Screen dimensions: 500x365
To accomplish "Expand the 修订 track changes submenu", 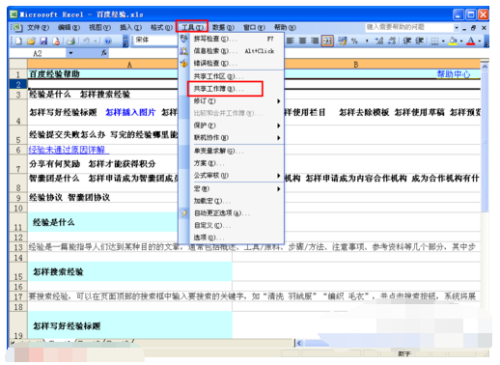I will click(232, 101).
